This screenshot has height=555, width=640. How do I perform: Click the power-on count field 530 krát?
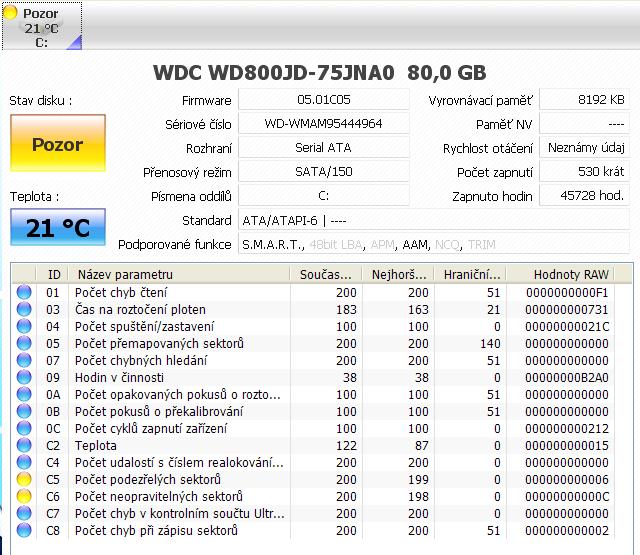point(584,172)
